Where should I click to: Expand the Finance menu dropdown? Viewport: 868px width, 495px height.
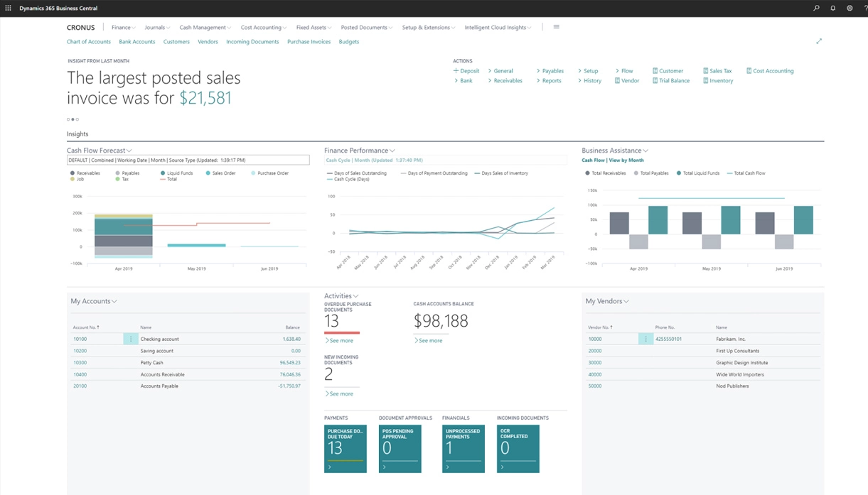[124, 28]
